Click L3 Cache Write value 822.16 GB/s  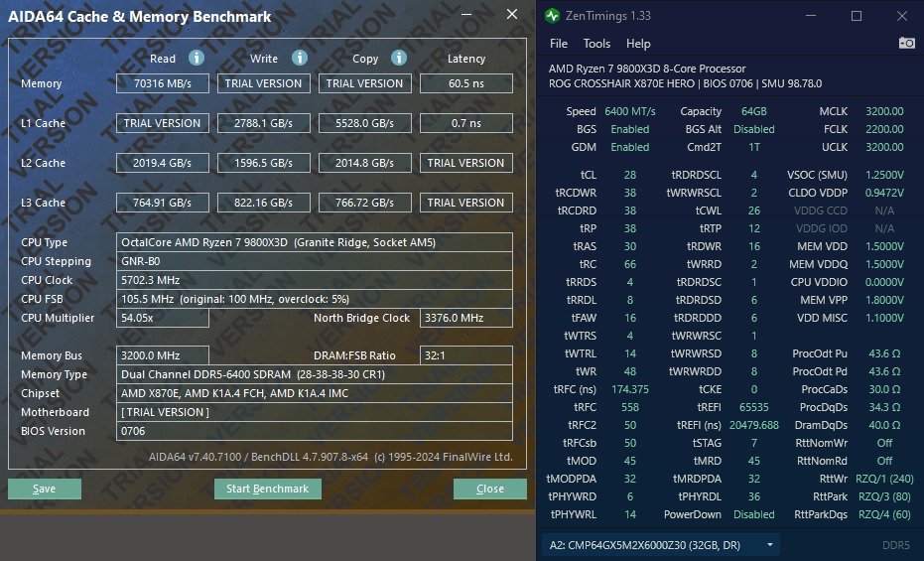click(x=264, y=203)
